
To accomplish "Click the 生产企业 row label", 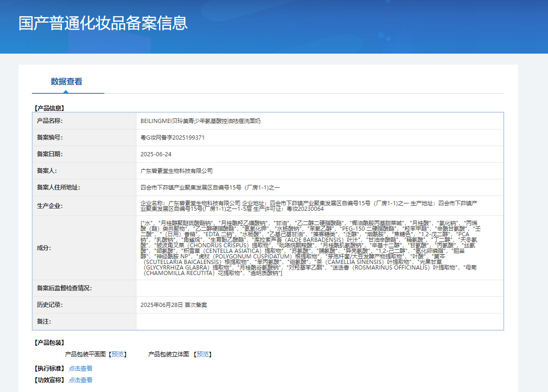I will click(49, 206).
